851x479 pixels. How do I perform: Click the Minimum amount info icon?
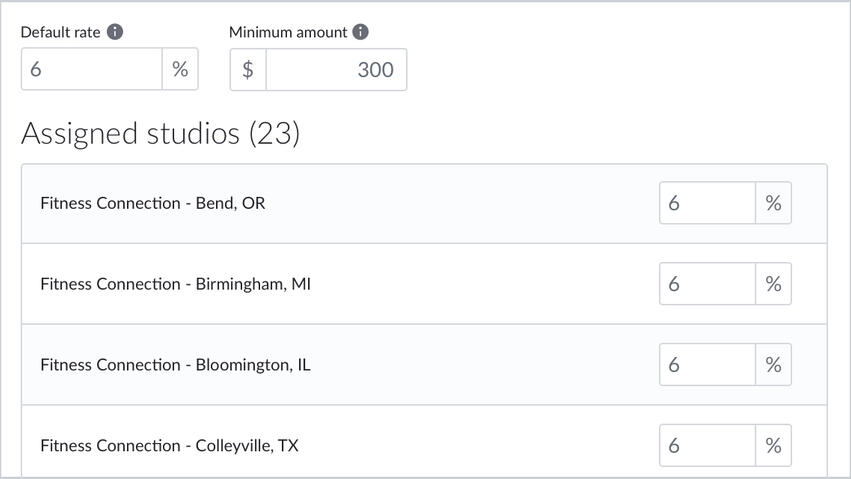361,32
